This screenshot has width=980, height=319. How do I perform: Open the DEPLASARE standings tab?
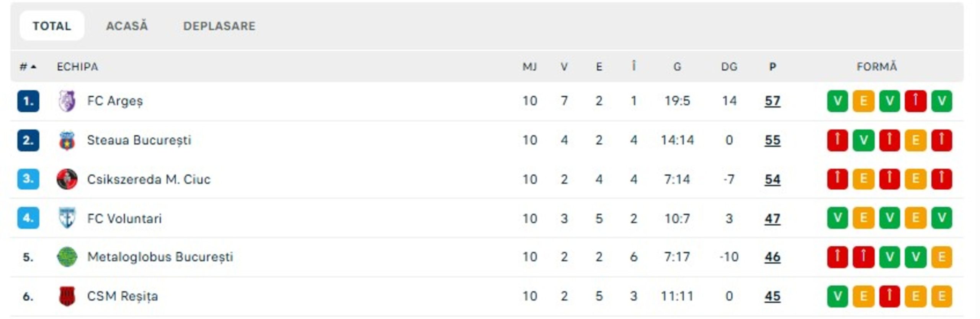[219, 26]
